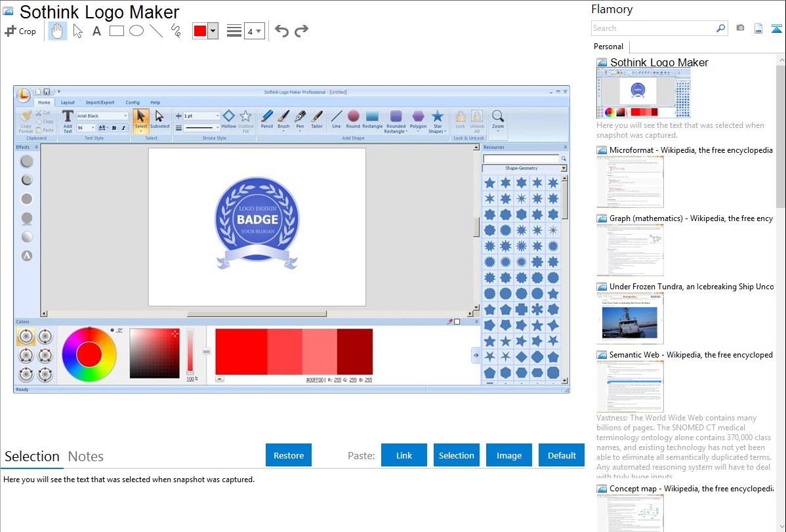Click the magnifier search icon in Flamory
The width and height of the screenshot is (786, 532).
720,28
